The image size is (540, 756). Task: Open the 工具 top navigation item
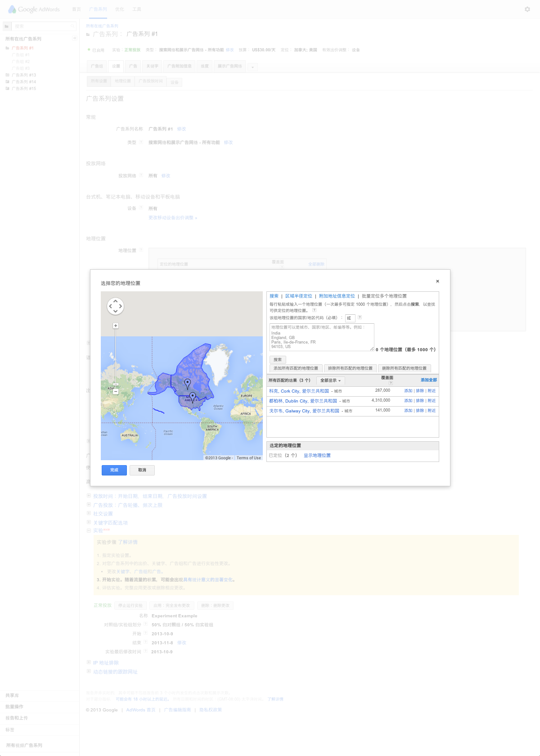(137, 9)
